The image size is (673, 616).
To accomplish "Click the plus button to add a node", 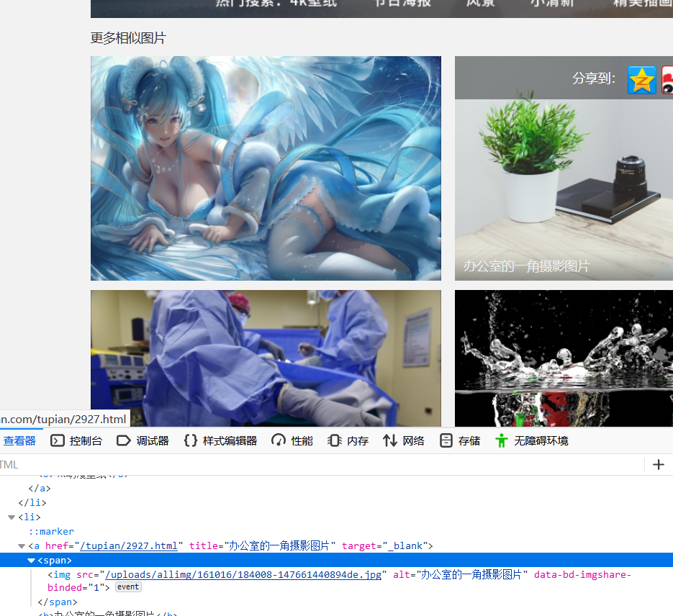I will [659, 465].
